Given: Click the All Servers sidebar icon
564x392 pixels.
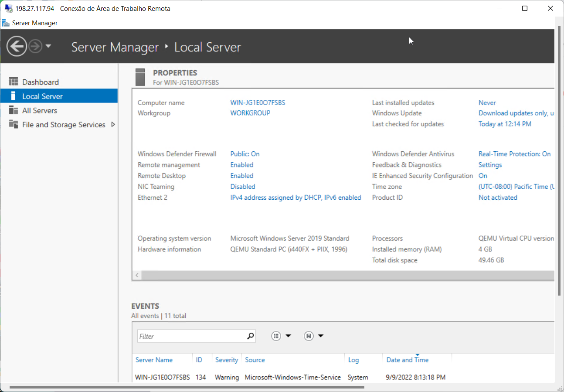Looking at the screenshot, I should pyautogui.click(x=14, y=110).
